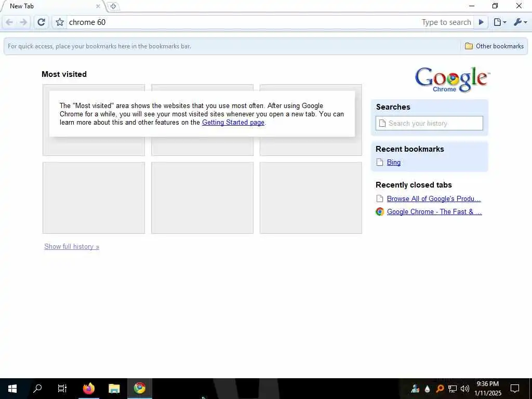The height and width of the screenshot is (399, 532).
Task: Open the Getting Started page link
Action: pyautogui.click(x=233, y=123)
